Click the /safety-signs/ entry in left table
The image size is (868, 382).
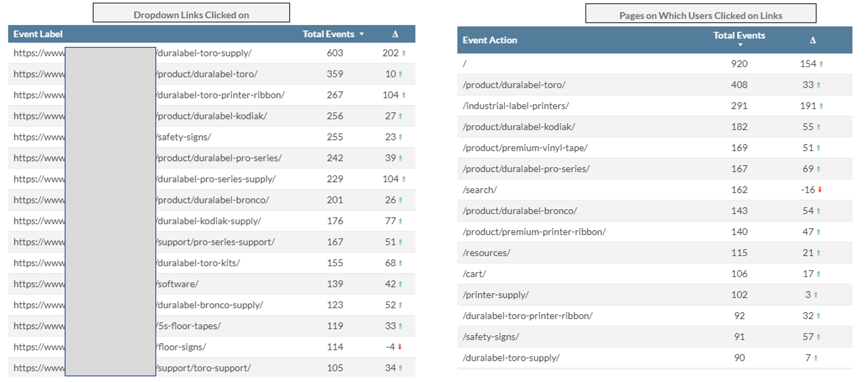[x=184, y=137]
